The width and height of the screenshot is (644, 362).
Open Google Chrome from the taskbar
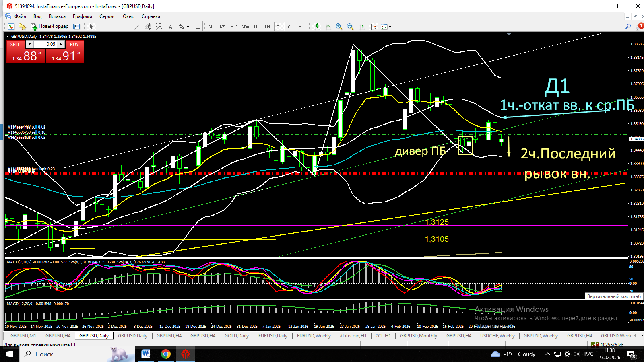(165, 354)
